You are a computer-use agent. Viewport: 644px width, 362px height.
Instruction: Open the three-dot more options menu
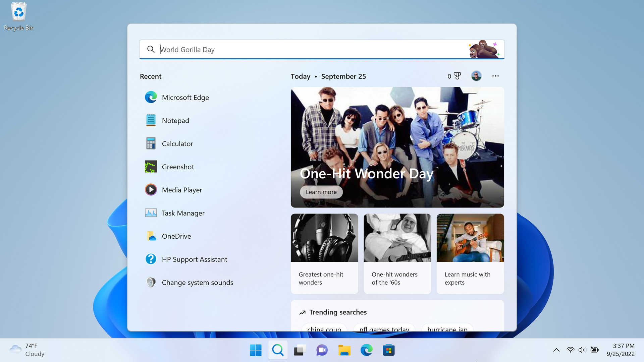tap(495, 76)
